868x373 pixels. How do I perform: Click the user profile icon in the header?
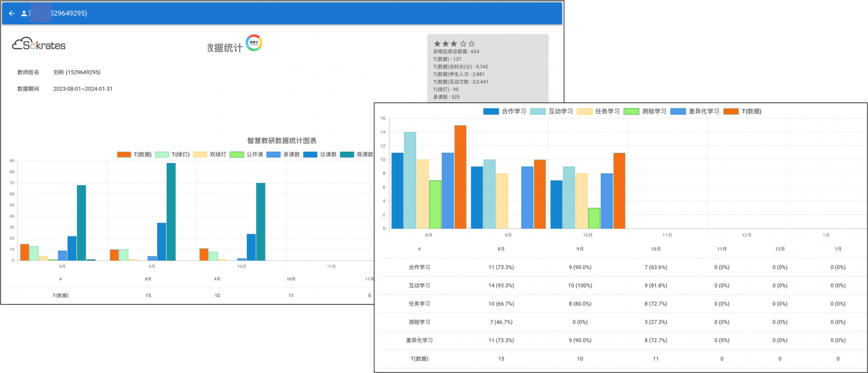[x=24, y=14]
